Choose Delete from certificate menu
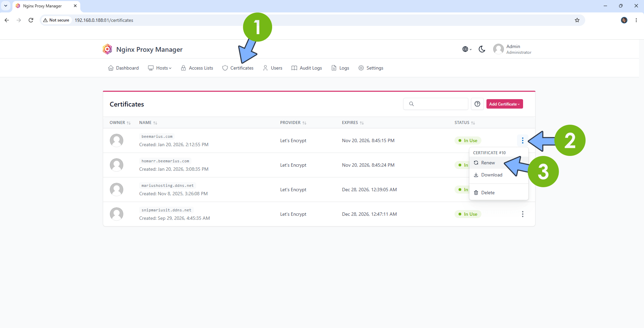This screenshot has width=644, height=328. tap(499, 193)
